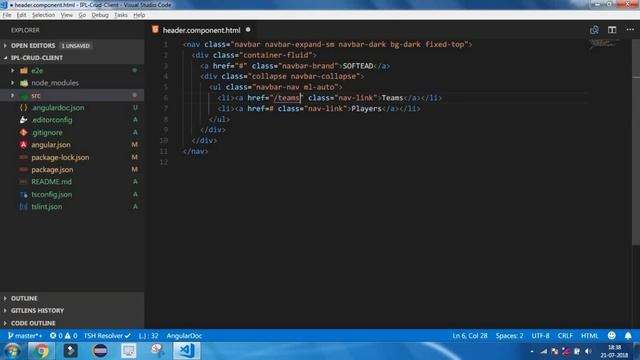The width and height of the screenshot is (640, 360).
Task: Open the Tasks menu
Action: [x=120, y=15]
